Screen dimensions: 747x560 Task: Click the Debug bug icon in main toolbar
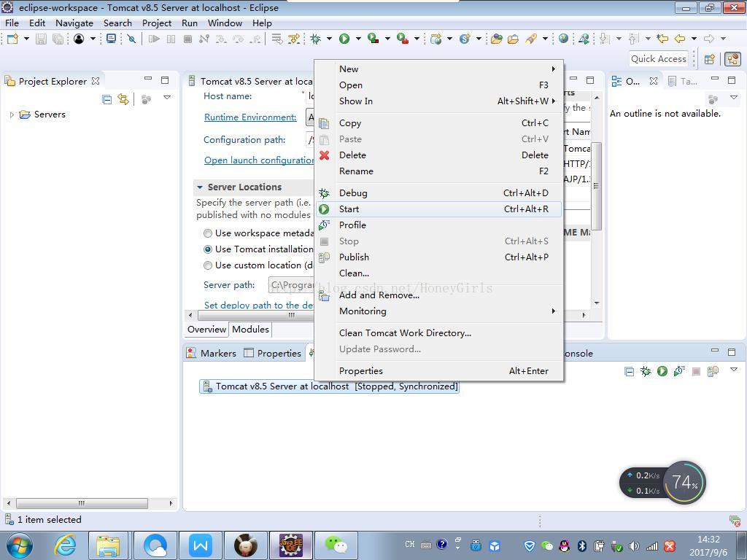click(315, 39)
